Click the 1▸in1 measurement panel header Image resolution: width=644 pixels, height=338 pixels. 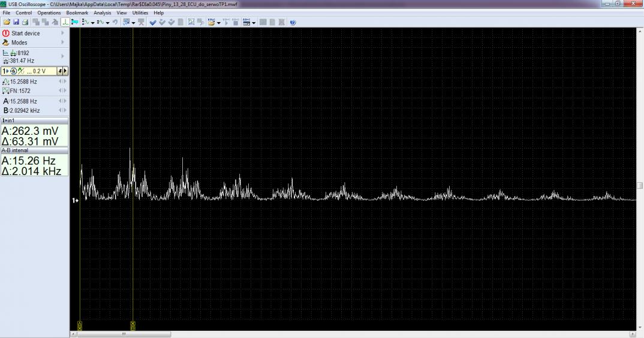click(x=34, y=120)
